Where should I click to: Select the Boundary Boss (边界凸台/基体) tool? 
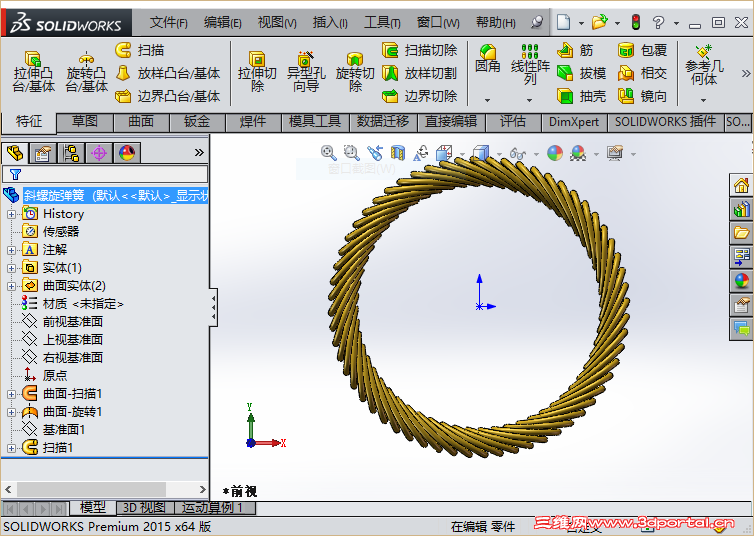pos(168,96)
